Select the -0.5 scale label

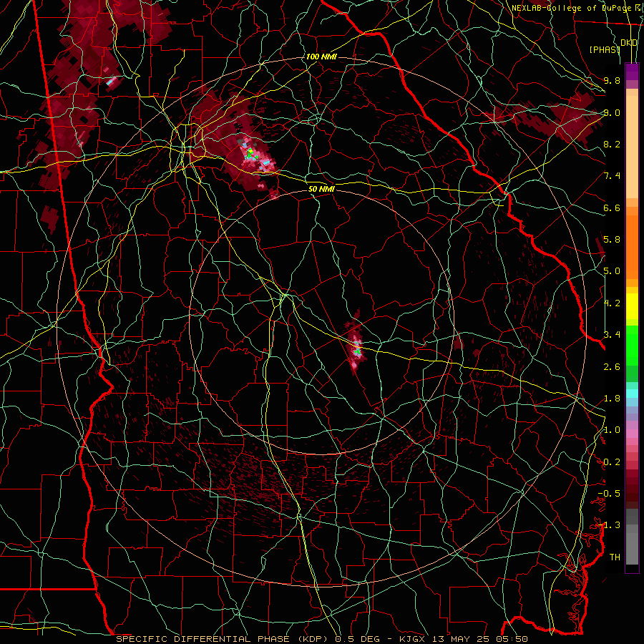[x=609, y=494]
